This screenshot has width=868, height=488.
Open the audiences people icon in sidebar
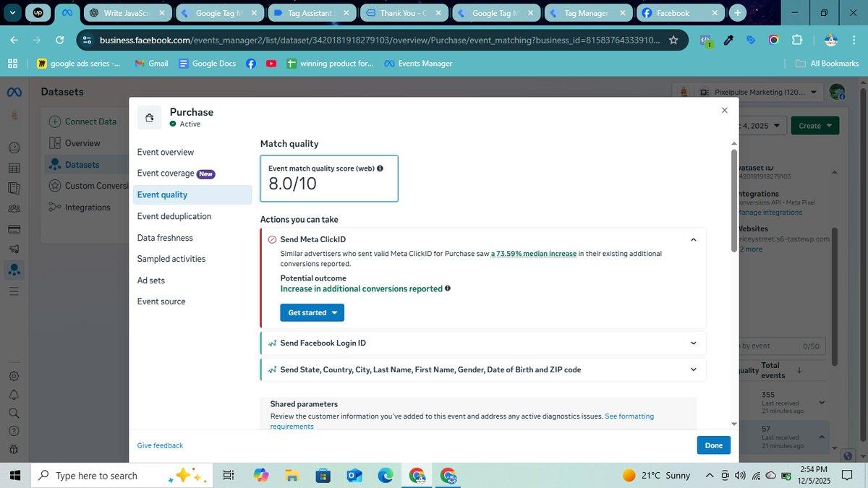tap(14, 208)
